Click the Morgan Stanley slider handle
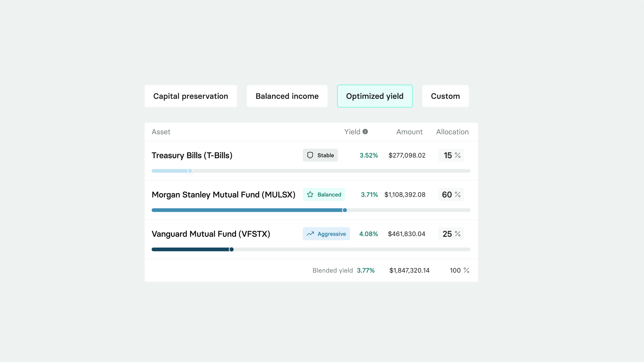The width and height of the screenshot is (644, 362). coord(345,210)
